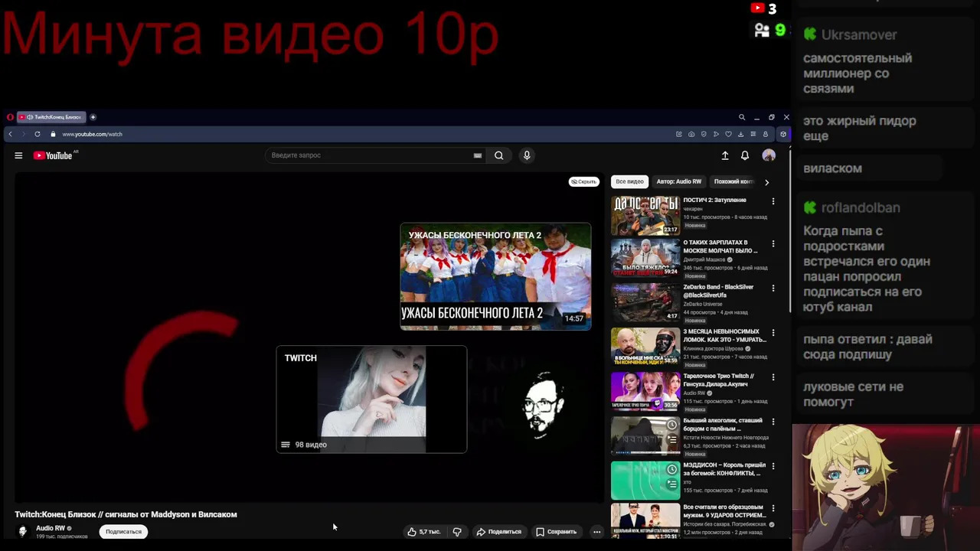Click the Клиника доктора Шурова channel name
This screenshot has height=551, width=980.
pos(713,348)
